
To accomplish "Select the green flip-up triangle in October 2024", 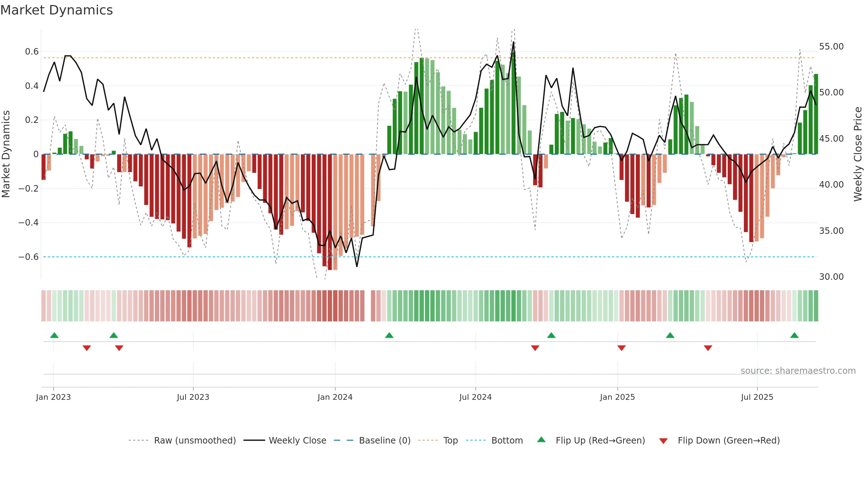I will click(x=551, y=335).
